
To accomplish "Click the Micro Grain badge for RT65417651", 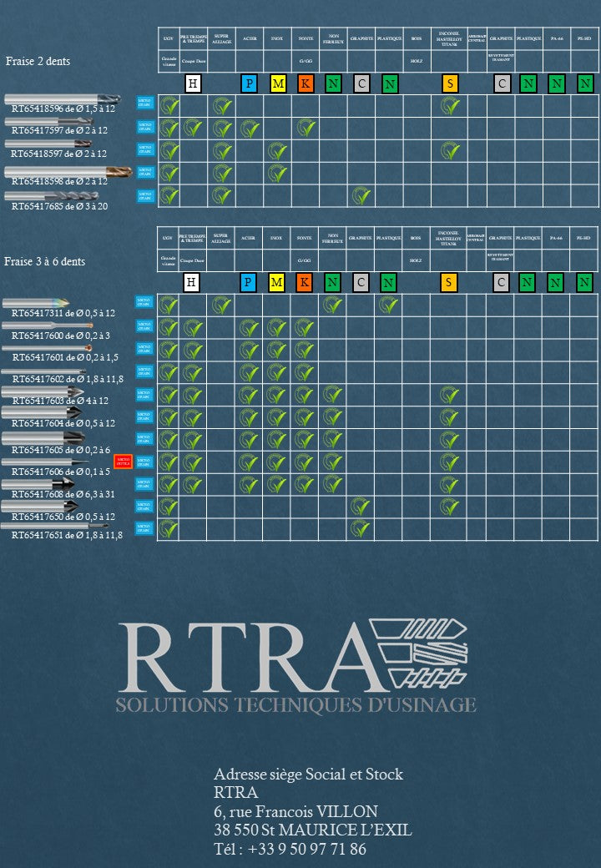I will [144, 528].
